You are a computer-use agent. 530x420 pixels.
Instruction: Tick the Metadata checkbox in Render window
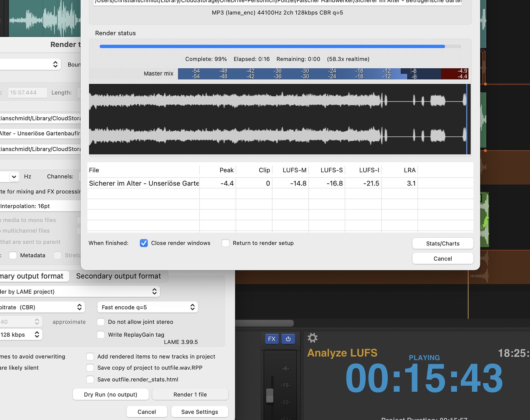pos(13,255)
